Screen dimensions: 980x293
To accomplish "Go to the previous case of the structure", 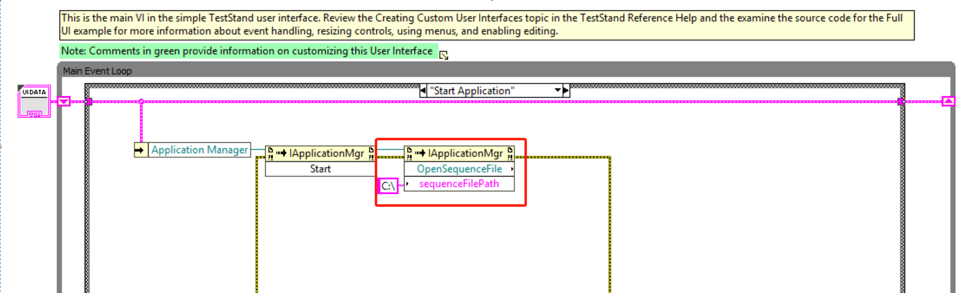I will 423,91.
